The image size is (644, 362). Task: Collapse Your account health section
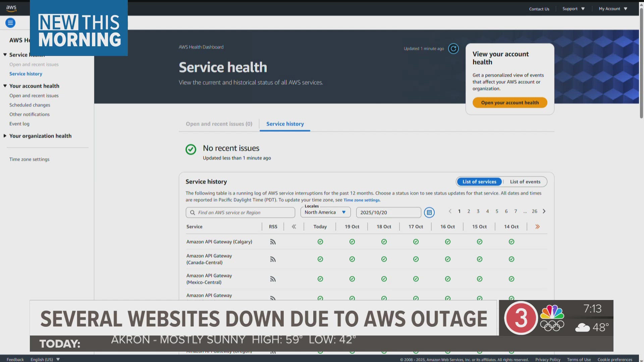coord(34,86)
